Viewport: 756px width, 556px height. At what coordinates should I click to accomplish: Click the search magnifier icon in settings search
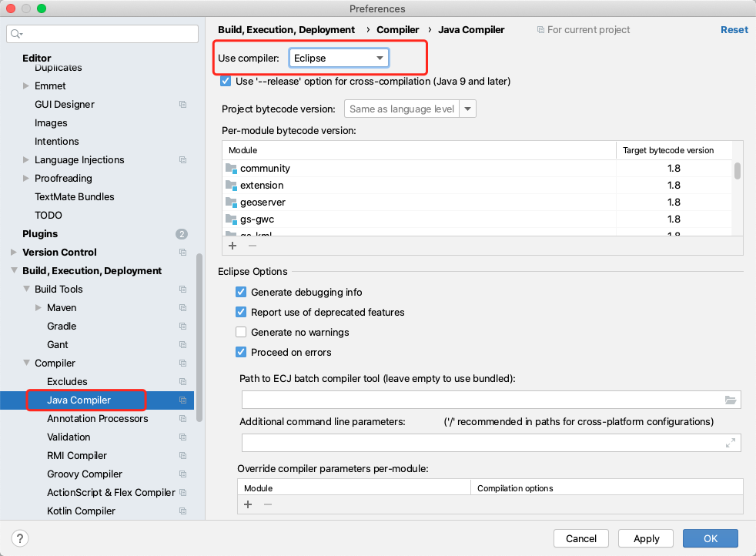click(x=16, y=34)
